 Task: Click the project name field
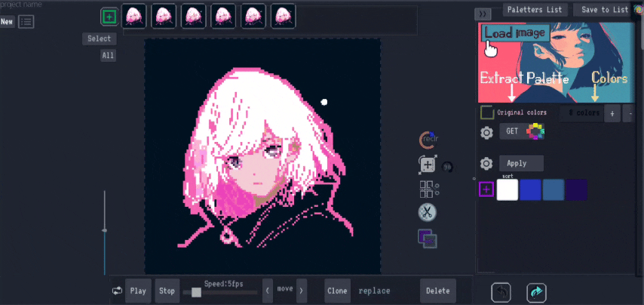click(21, 5)
